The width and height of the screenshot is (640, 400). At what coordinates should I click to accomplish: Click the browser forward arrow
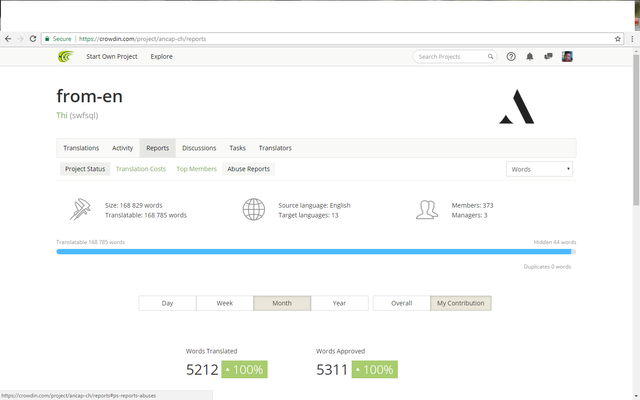pos(20,39)
